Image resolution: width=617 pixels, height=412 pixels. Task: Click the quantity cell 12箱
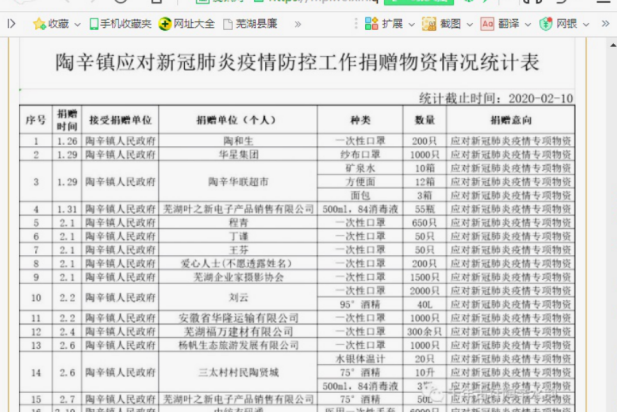click(425, 181)
